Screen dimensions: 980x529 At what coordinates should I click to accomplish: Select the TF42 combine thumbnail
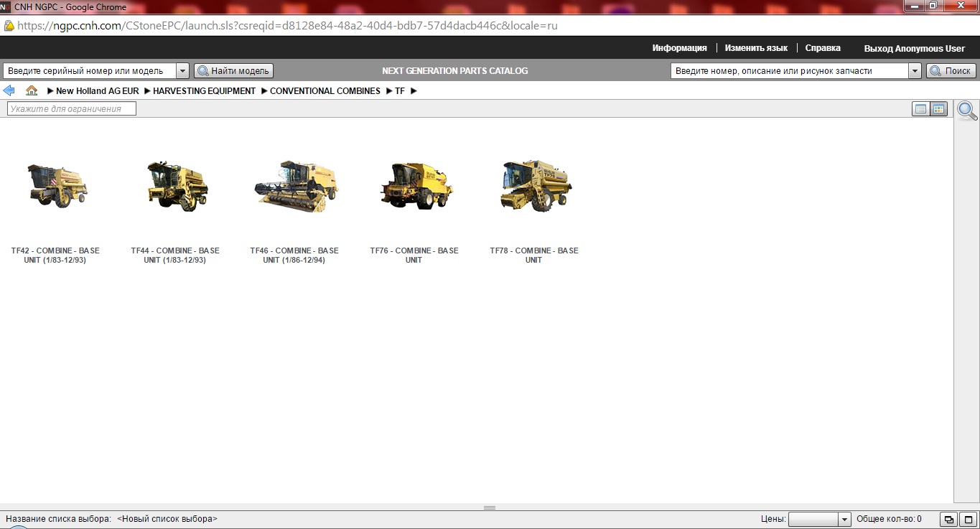pyautogui.click(x=56, y=187)
